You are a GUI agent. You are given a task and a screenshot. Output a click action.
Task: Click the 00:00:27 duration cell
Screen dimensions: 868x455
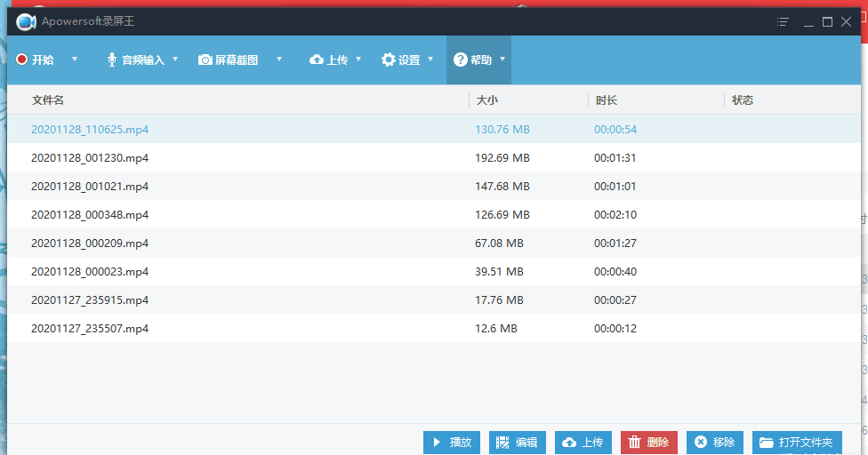[x=615, y=300]
